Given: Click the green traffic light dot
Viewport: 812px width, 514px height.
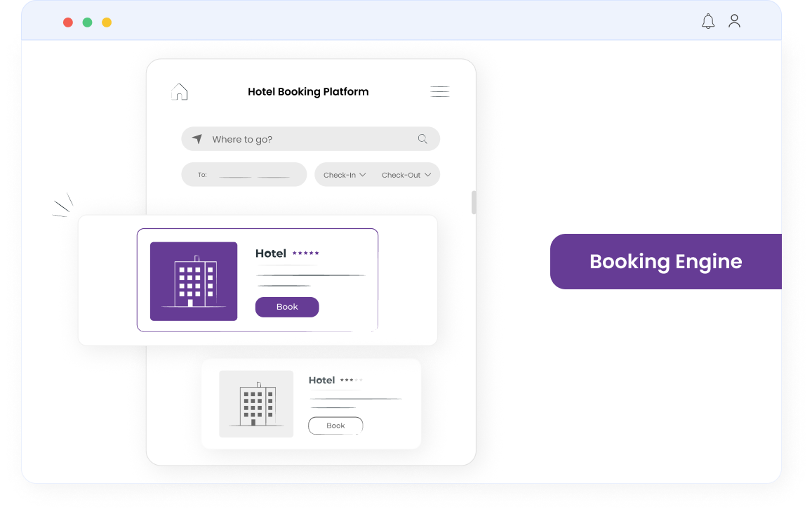Looking at the screenshot, I should point(87,22).
